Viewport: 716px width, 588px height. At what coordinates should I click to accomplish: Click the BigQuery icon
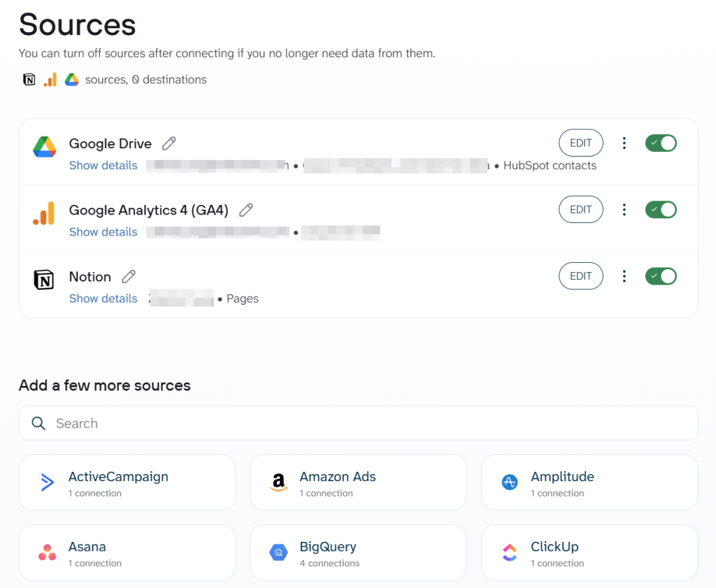tap(278, 552)
